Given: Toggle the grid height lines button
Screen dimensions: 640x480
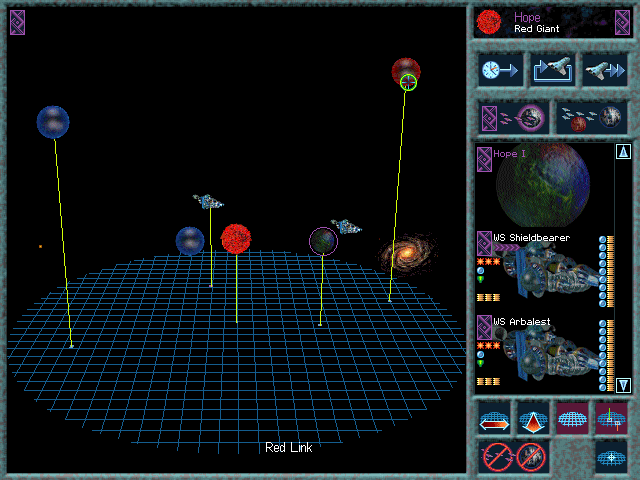Looking at the screenshot, I should tap(611, 419).
